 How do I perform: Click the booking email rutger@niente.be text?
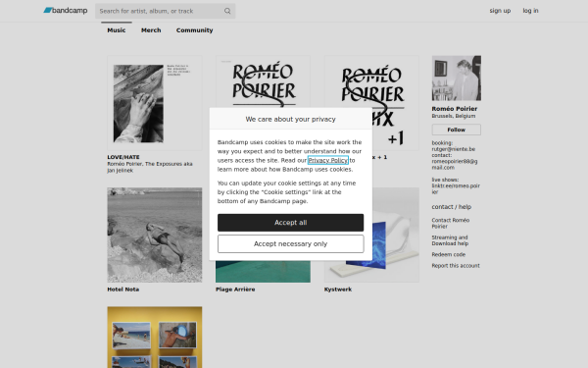tap(454, 149)
